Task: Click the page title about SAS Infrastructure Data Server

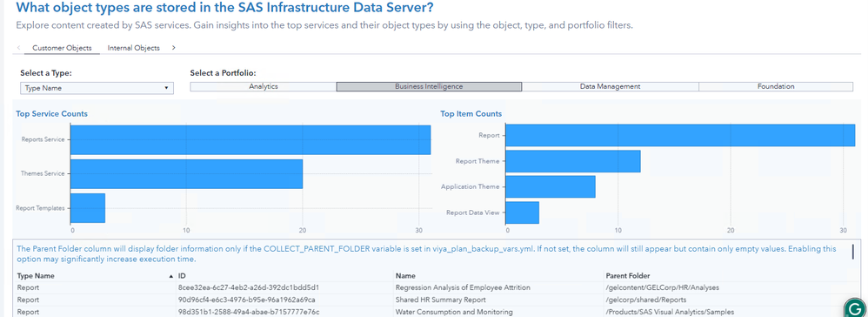Action: (225, 8)
